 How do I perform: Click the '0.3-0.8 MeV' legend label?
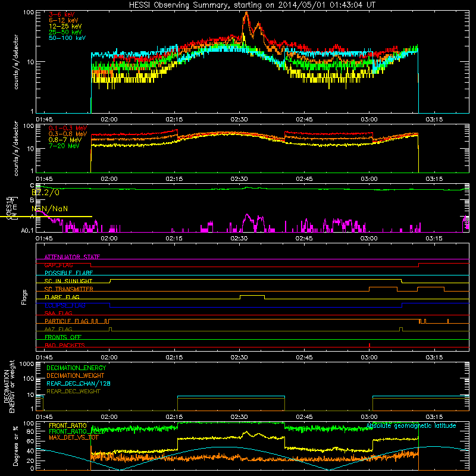click(x=68, y=134)
